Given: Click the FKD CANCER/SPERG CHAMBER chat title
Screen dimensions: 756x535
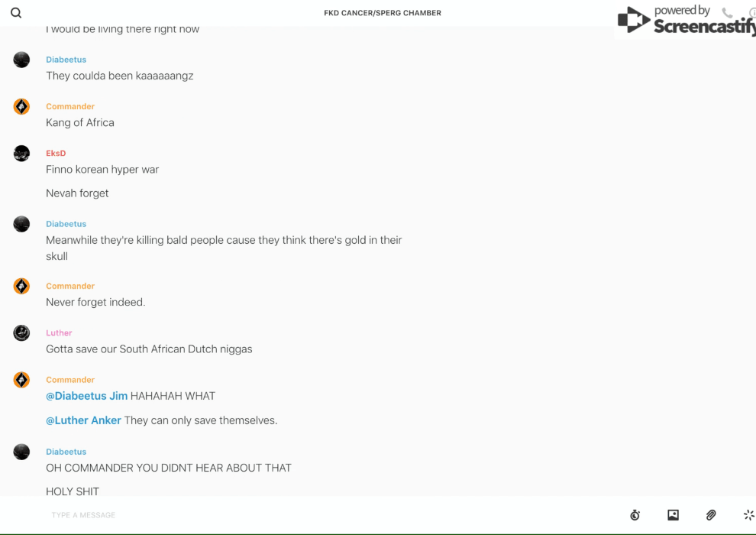Looking at the screenshot, I should (x=383, y=13).
